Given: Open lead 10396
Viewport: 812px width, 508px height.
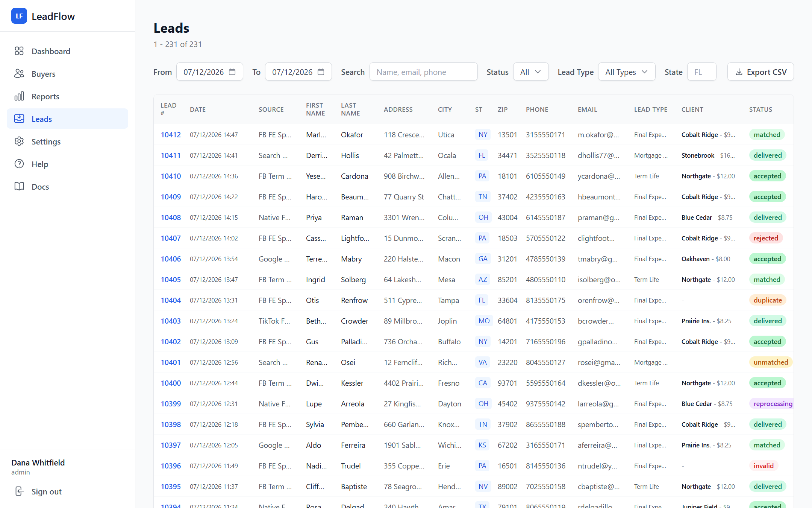Looking at the screenshot, I should 171,465.
